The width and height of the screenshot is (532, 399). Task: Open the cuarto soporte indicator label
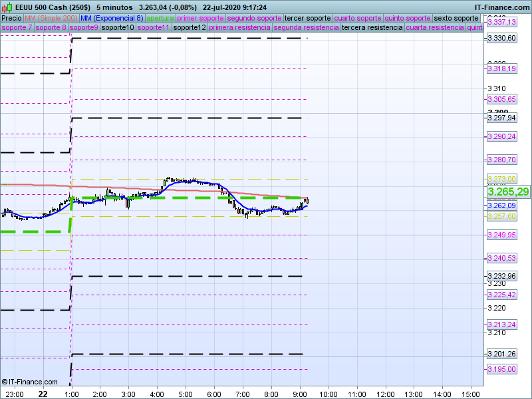(x=358, y=18)
